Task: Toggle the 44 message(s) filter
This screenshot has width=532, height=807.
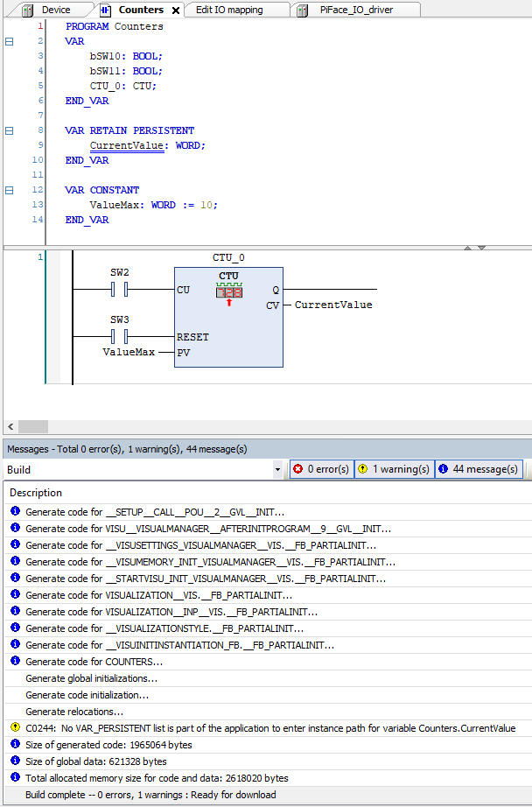Action: (x=479, y=469)
